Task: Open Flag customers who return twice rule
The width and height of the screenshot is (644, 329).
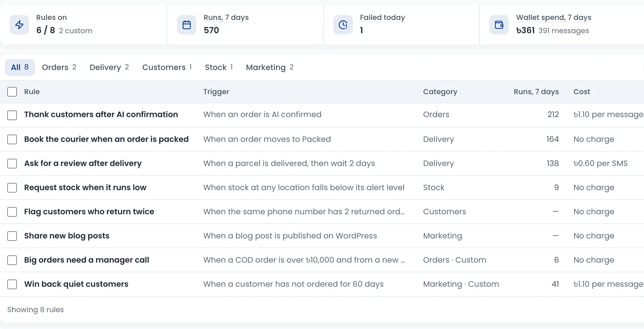Action: pos(89,212)
